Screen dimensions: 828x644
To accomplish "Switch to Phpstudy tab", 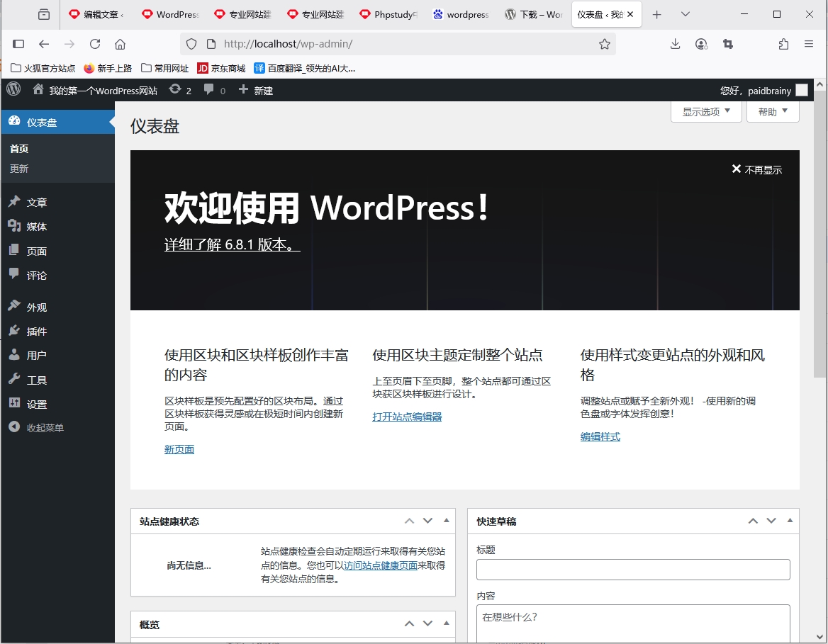I will pyautogui.click(x=388, y=15).
